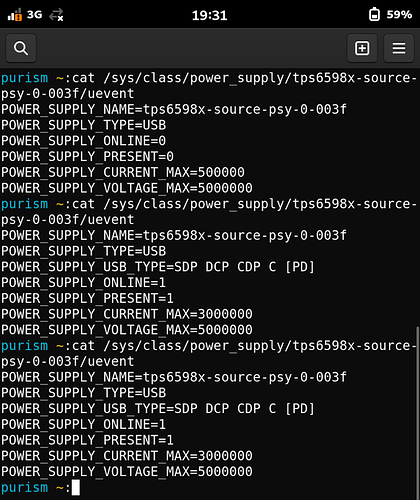
Task: Tap the mobile data arrows icon
Action: (x=56, y=15)
